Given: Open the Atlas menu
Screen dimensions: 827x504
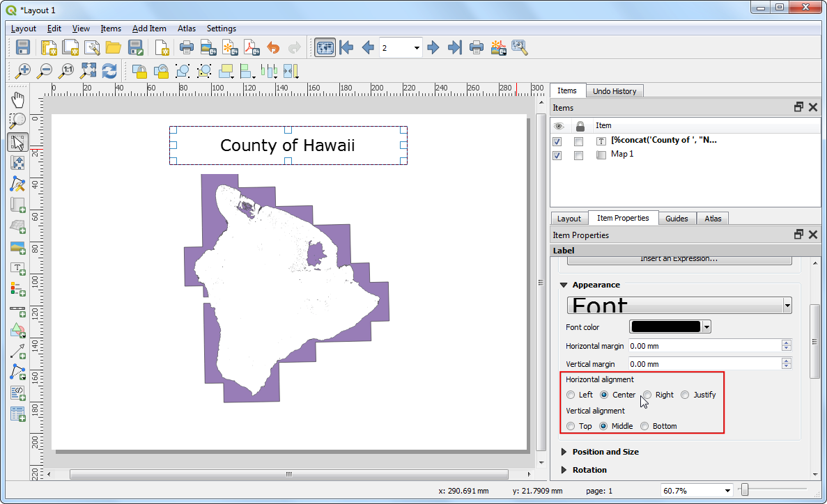Looking at the screenshot, I should [186, 29].
